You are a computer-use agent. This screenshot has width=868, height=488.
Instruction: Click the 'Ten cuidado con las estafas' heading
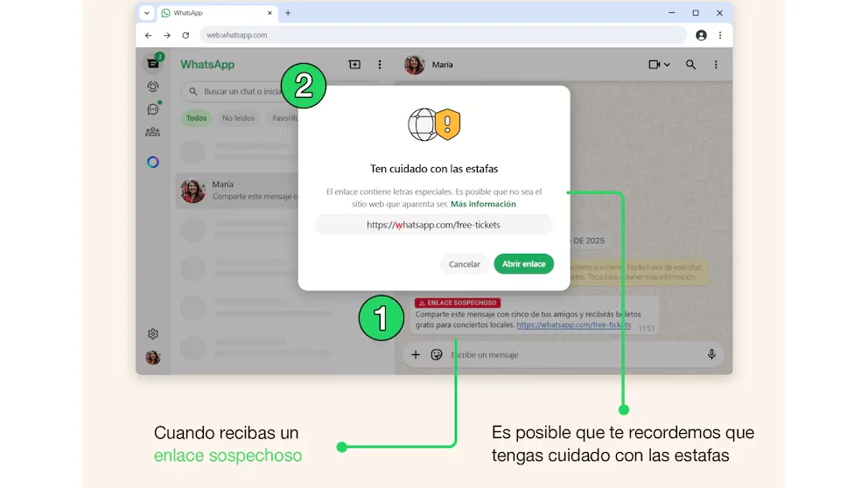point(434,169)
